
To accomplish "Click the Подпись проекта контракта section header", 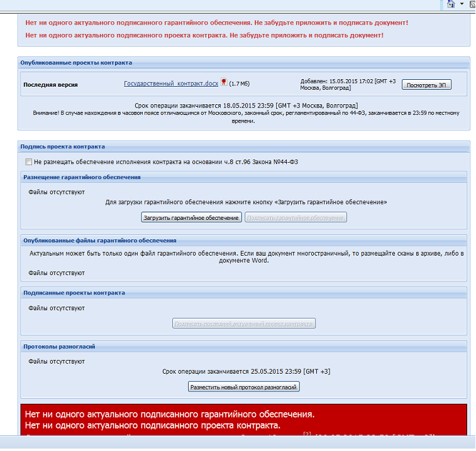I will pyautogui.click(x=62, y=146).
